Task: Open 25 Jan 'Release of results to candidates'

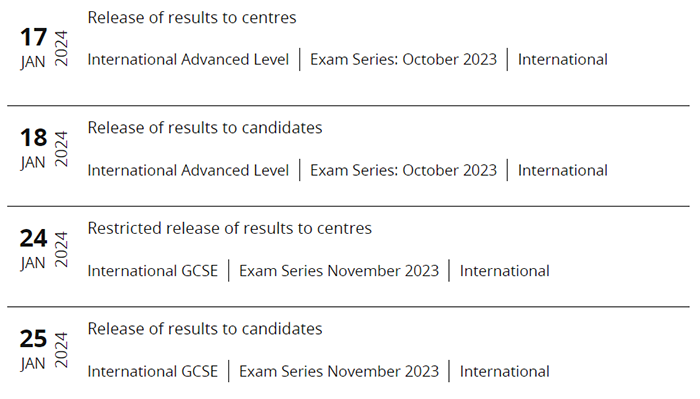Action: click(x=204, y=329)
